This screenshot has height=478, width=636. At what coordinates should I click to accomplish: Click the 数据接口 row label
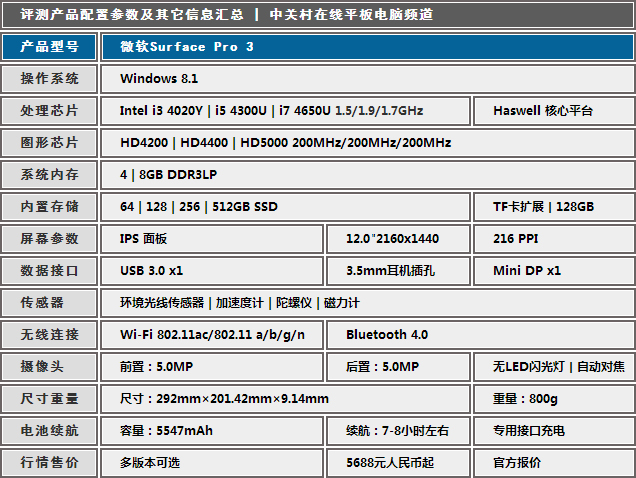pos(49,271)
